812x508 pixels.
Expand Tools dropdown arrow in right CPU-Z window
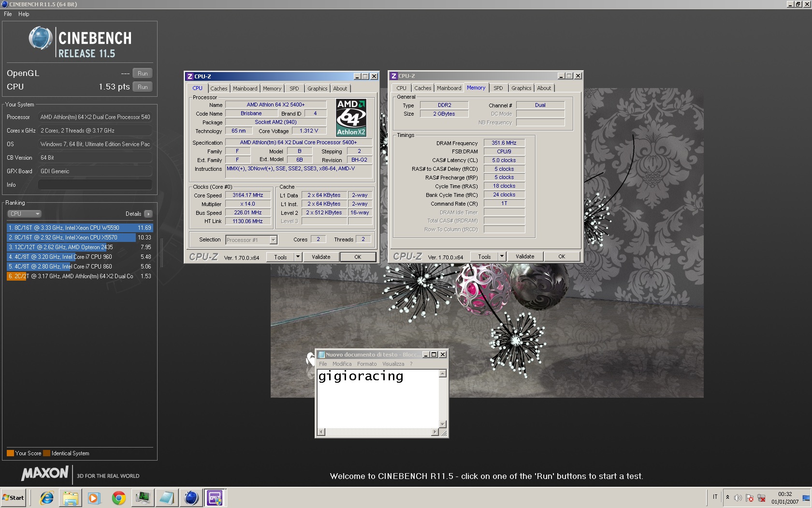[502, 257]
